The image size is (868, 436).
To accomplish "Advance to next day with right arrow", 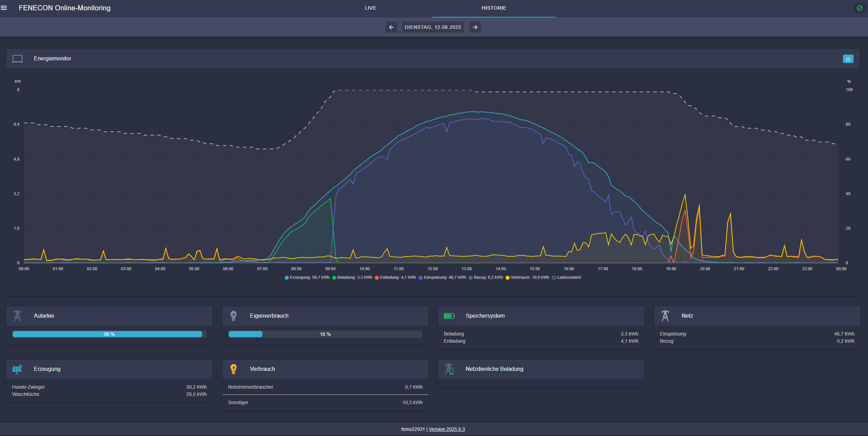I will [x=475, y=27].
